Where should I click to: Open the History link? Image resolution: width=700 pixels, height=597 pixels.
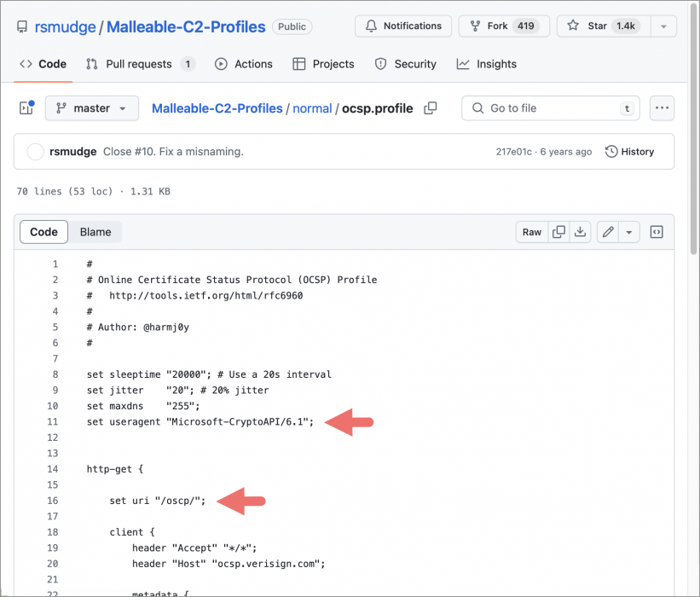coord(629,152)
